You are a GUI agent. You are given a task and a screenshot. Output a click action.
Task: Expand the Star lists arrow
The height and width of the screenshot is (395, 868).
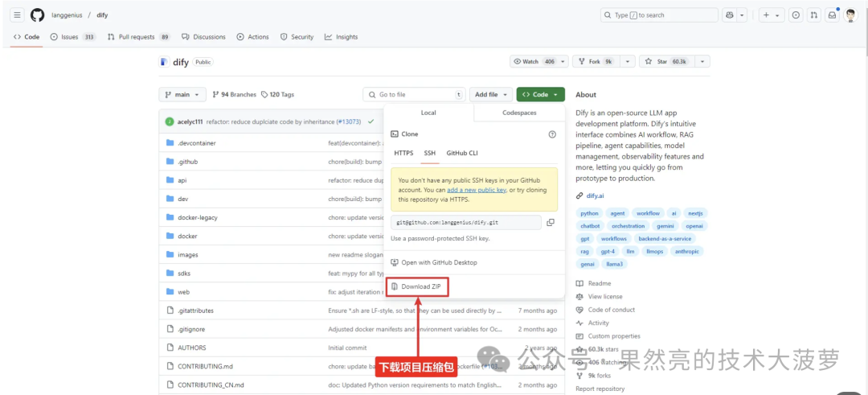point(702,61)
